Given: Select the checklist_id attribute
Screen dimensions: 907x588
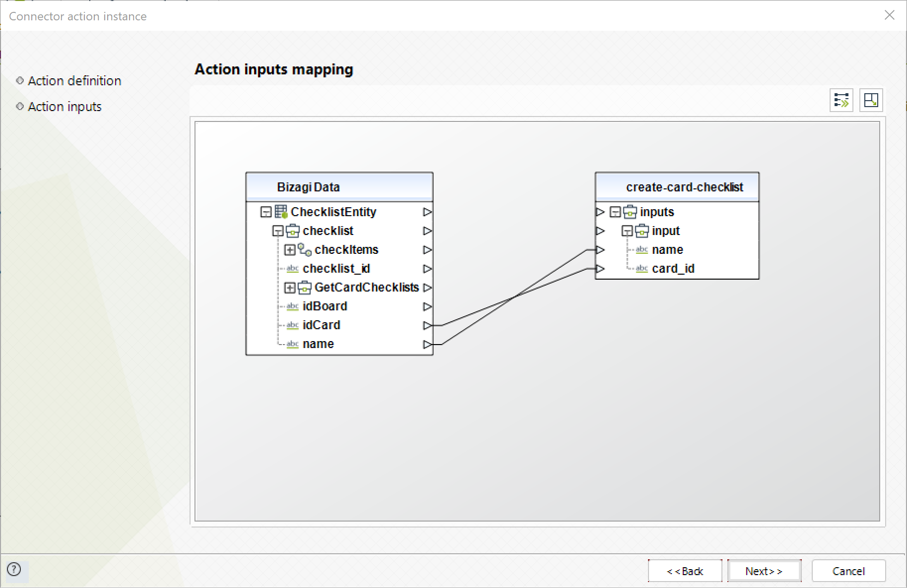Looking at the screenshot, I should click(x=336, y=269).
